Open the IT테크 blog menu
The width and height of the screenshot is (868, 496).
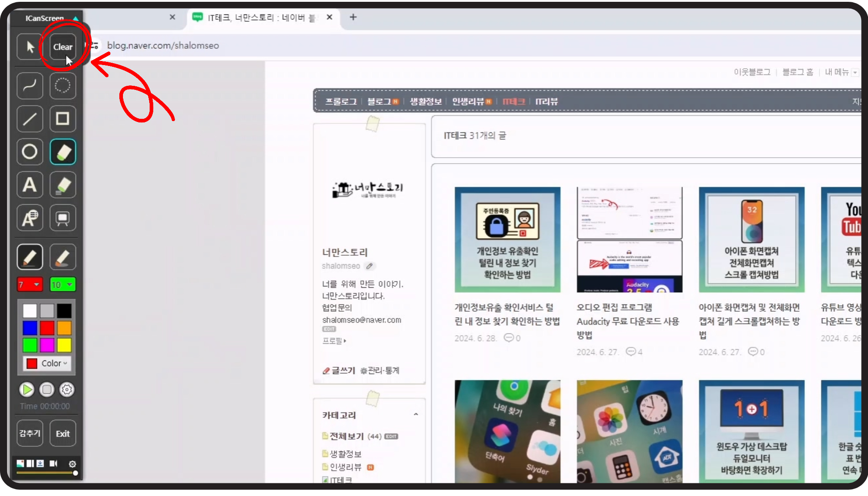pos(514,102)
